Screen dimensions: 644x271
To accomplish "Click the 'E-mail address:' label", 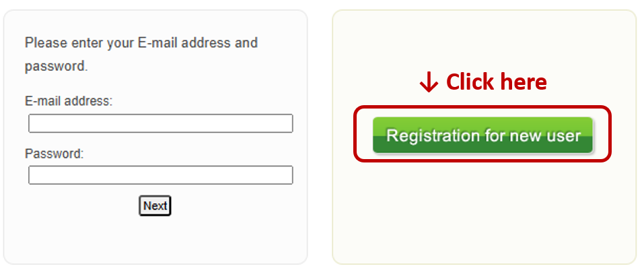I will point(69,102).
